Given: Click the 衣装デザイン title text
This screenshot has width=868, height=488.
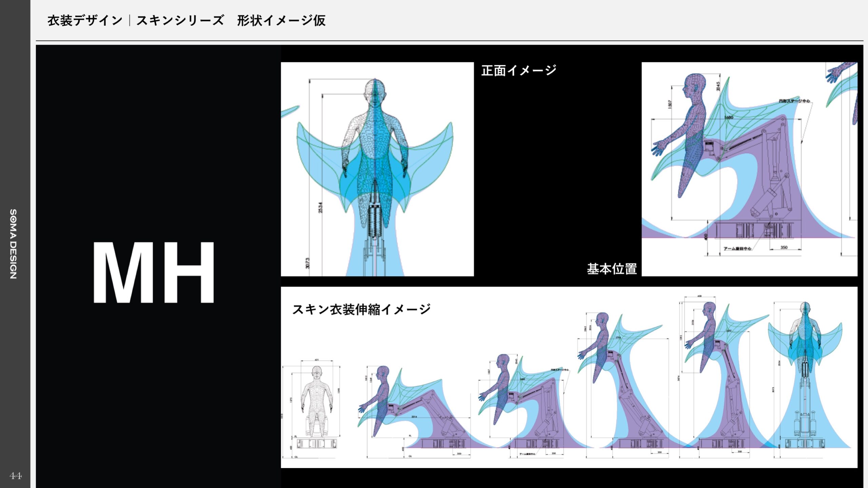Looking at the screenshot, I should coord(85,21).
